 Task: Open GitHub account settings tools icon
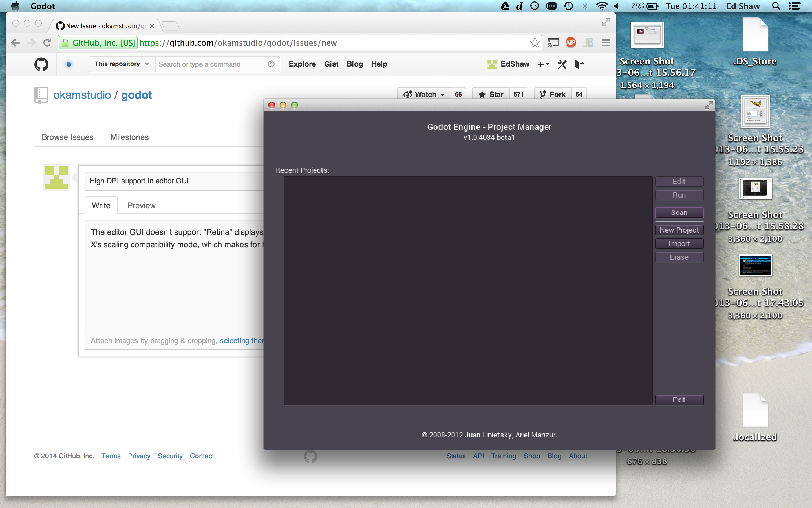tap(562, 64)
